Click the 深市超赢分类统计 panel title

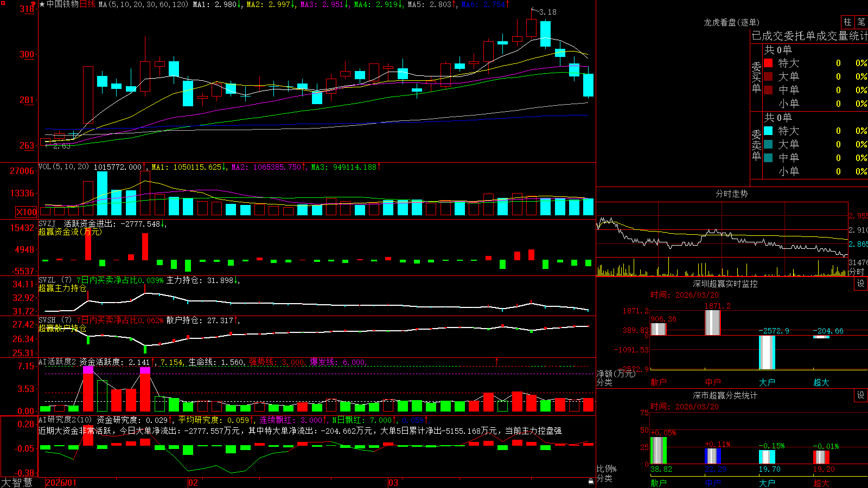pyautogui.click(x=725, y=395)
